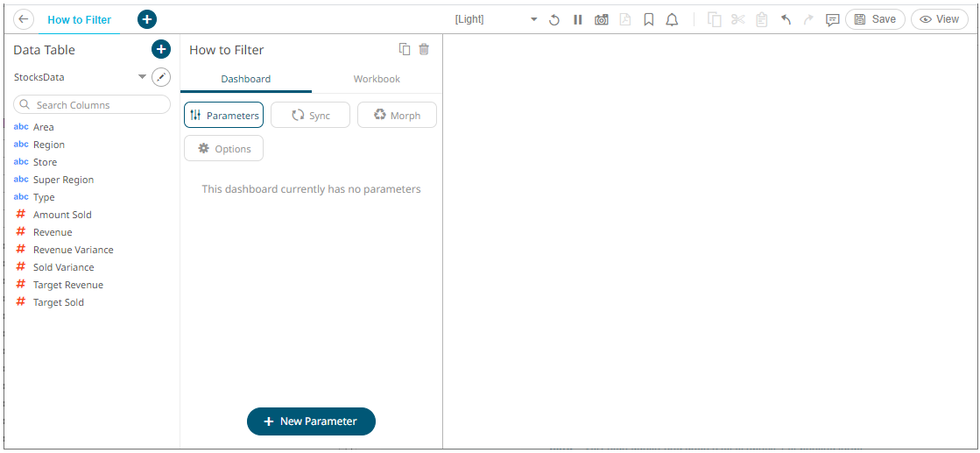Image resolution: width=980 pixels, height=453 pixels.
Task: Duplicate the How to Filter dashboard
Action: tap(405, 49)
